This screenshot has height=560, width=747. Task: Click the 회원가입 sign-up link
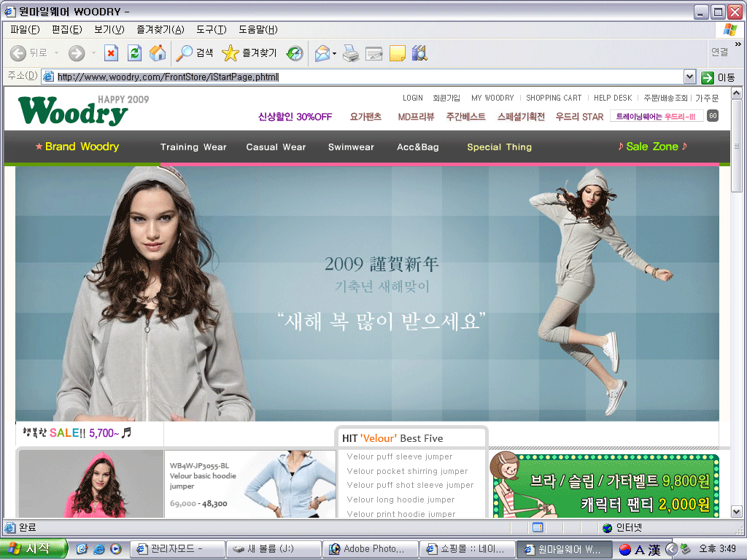446,98
